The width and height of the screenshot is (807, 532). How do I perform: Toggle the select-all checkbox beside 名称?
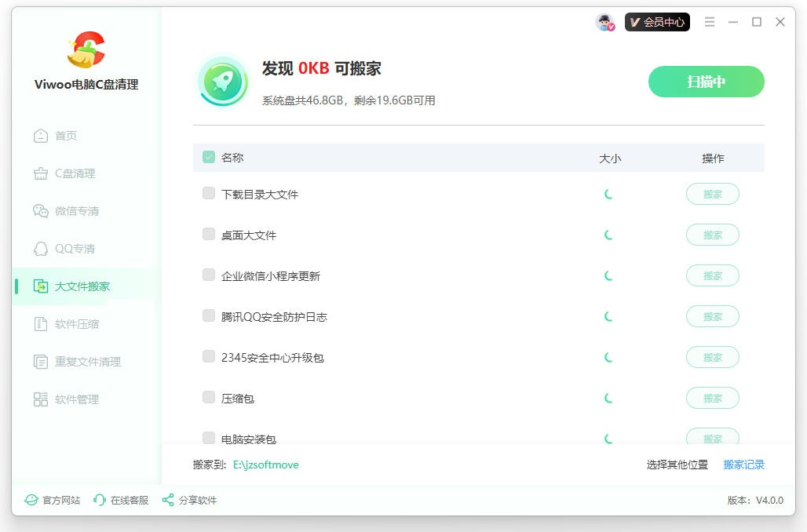point(208,156)
